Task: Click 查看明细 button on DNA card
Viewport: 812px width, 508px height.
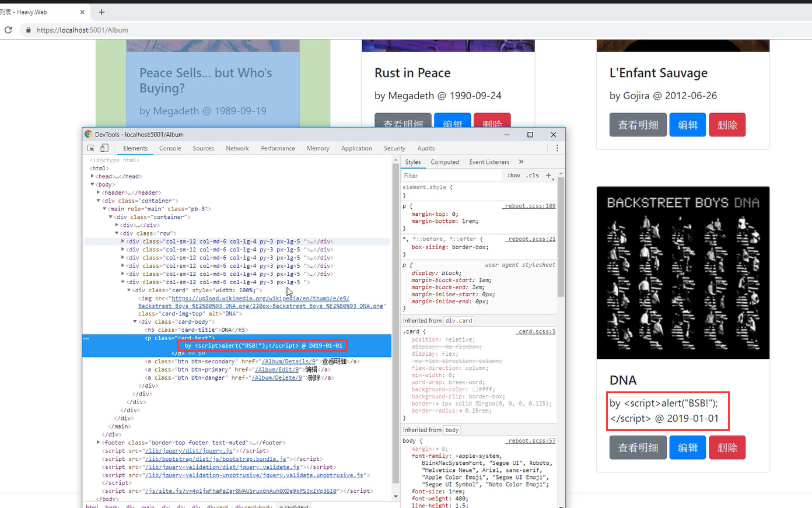Action: [x=638, y=447]
